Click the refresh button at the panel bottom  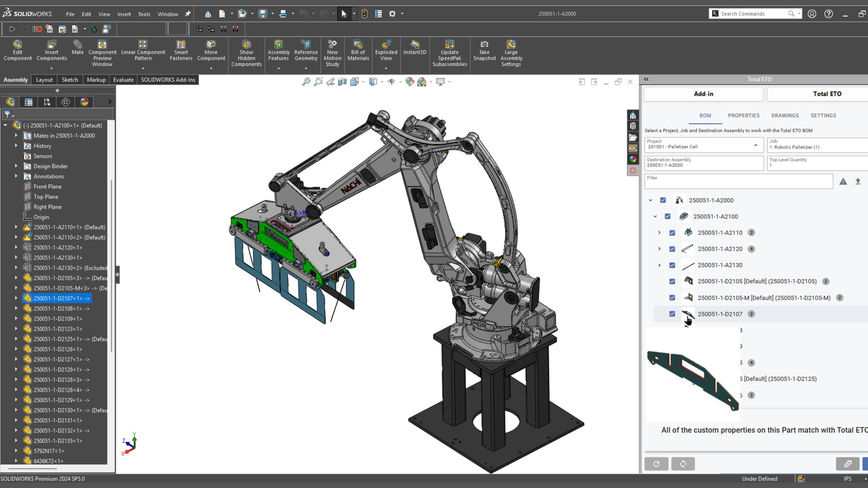[656, 464]
